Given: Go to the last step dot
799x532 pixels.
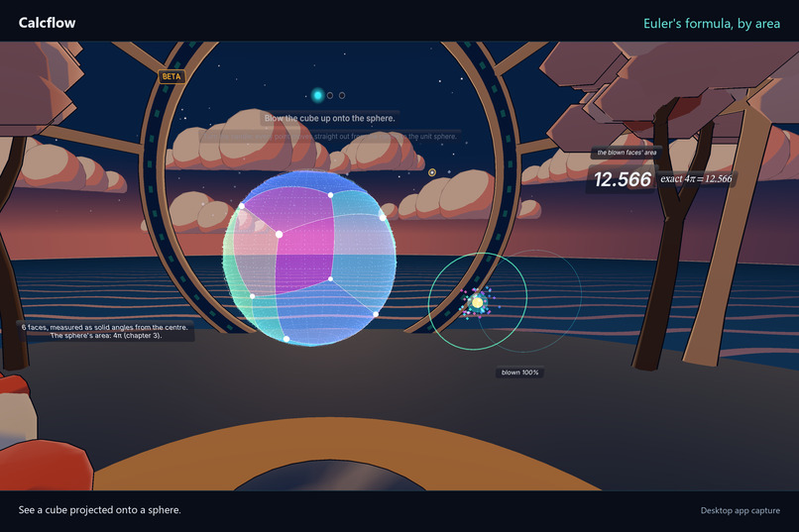Looking at the screenshot, I should pos(342,95).
